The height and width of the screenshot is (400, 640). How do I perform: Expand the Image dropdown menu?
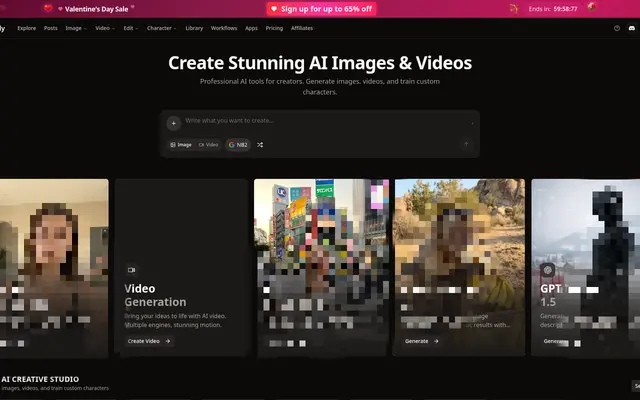point(76,28)
